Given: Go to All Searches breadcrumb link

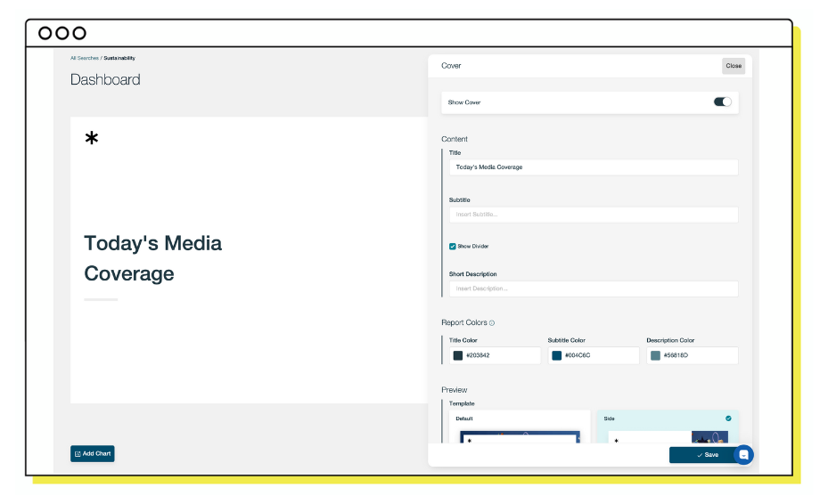Looking at the screenshot, I should 85,58.
